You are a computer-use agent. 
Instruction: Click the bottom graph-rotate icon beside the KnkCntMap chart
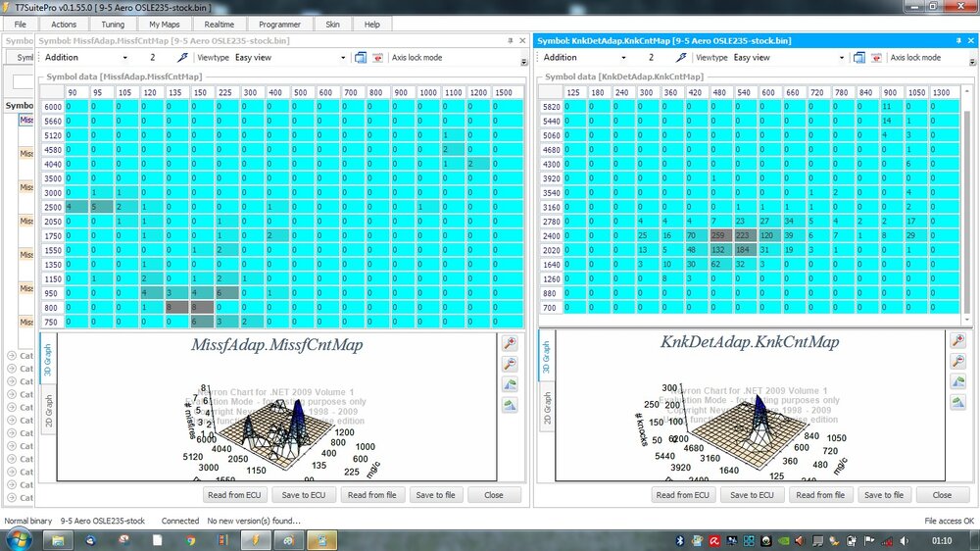tap(957, 403)
